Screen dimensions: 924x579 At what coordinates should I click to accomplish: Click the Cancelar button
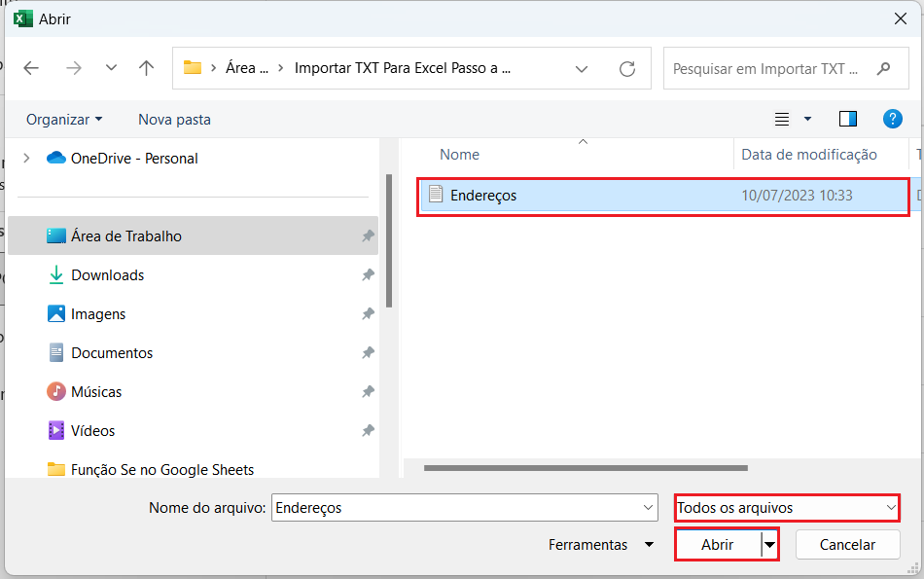point(847,545)
